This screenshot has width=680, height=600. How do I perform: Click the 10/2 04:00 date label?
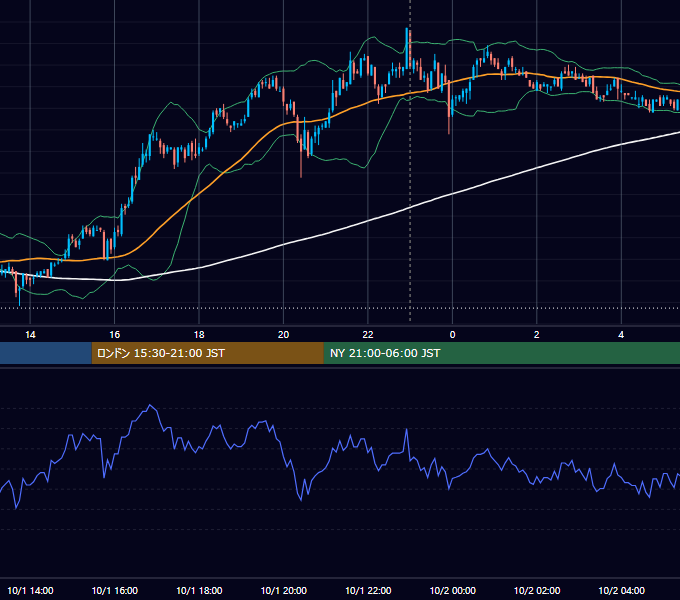pyautogui.click(x=621, y=590)
